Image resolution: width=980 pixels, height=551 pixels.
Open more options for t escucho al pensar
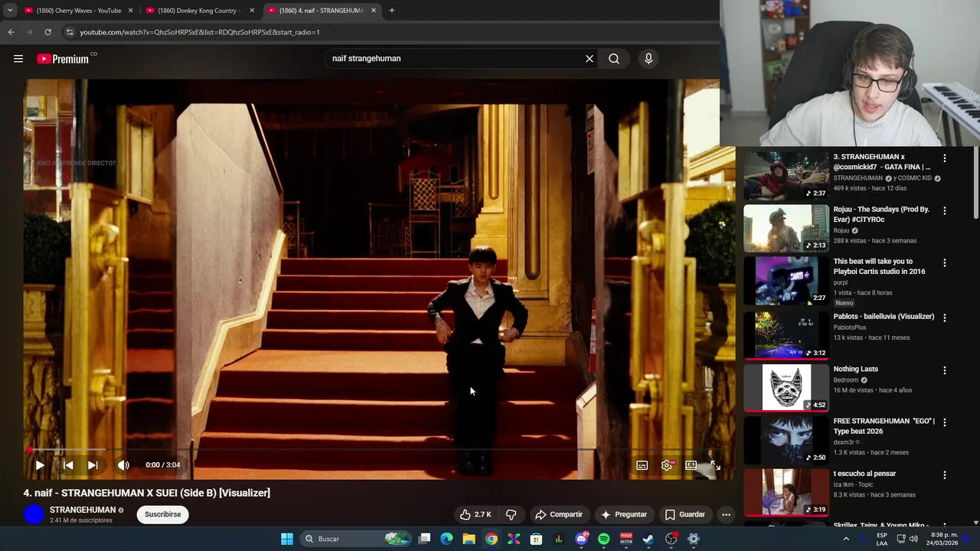coord(945,475)
